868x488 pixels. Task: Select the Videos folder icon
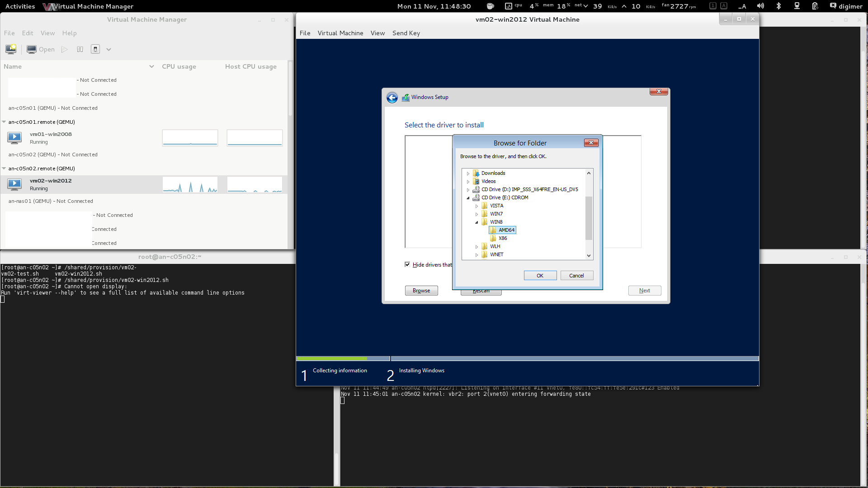(476, 181)
